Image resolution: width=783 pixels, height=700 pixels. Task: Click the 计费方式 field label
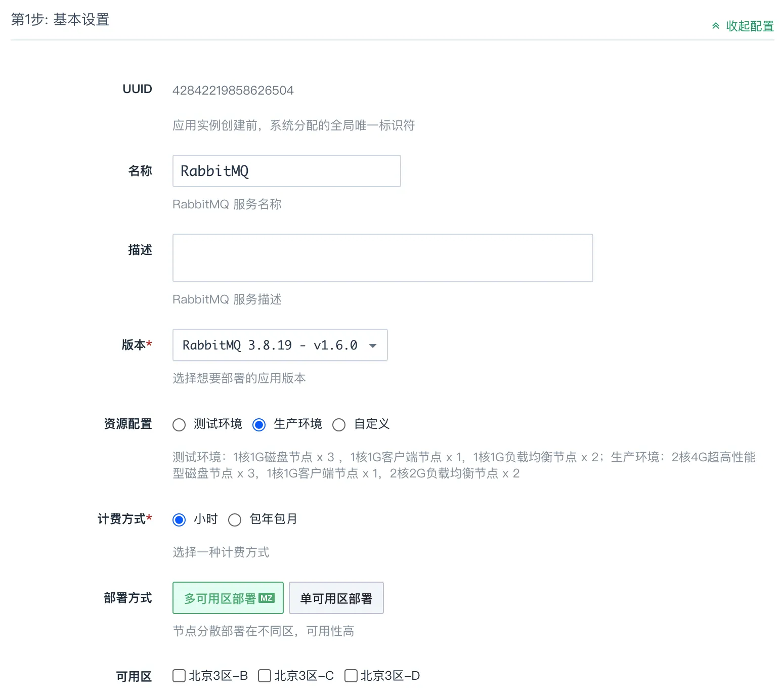tap(124, 519)
